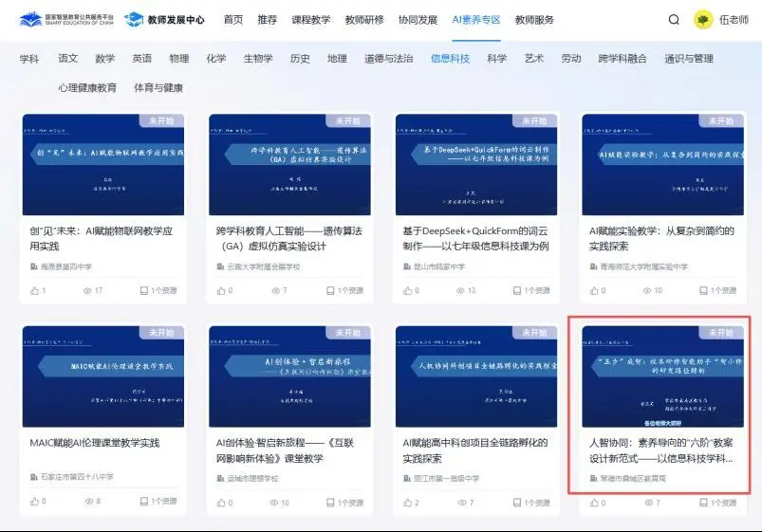Open thumbnail of AI创体验·智启新旅程 course
The height and width of the screenshot is (532, 762).
[289, 376]
